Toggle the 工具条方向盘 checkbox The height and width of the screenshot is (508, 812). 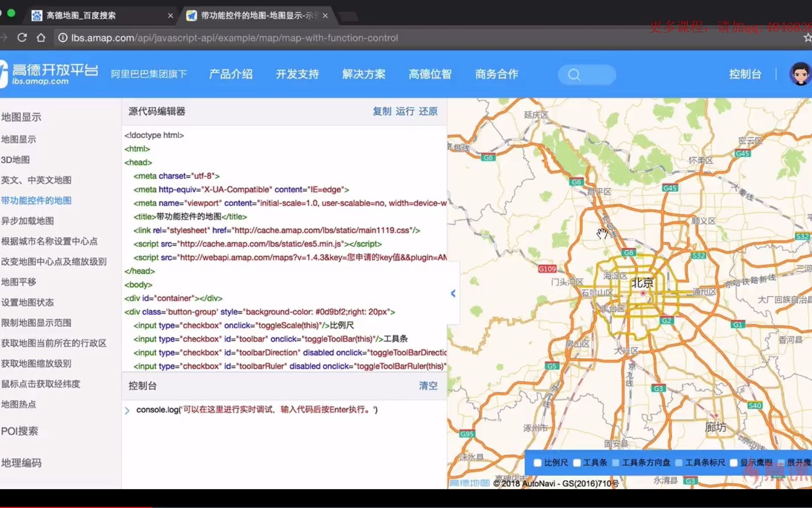[x=616, y=463]
